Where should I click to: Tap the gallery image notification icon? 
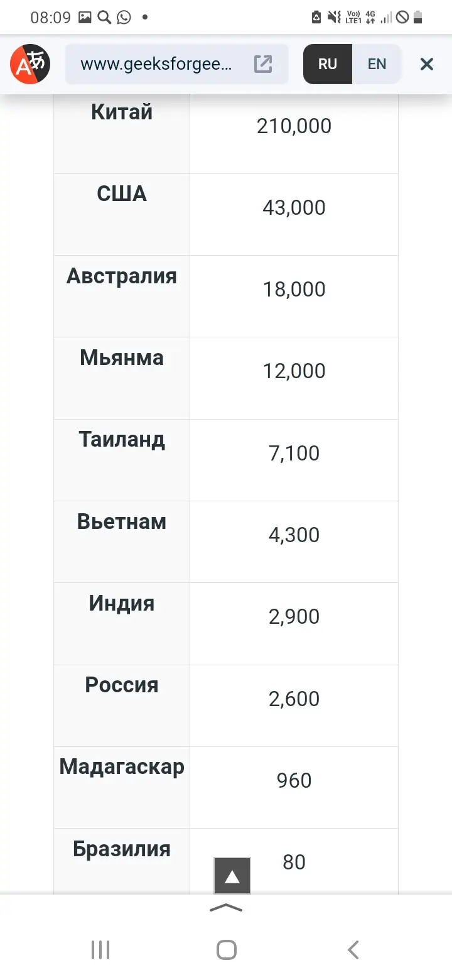[85, 18]
